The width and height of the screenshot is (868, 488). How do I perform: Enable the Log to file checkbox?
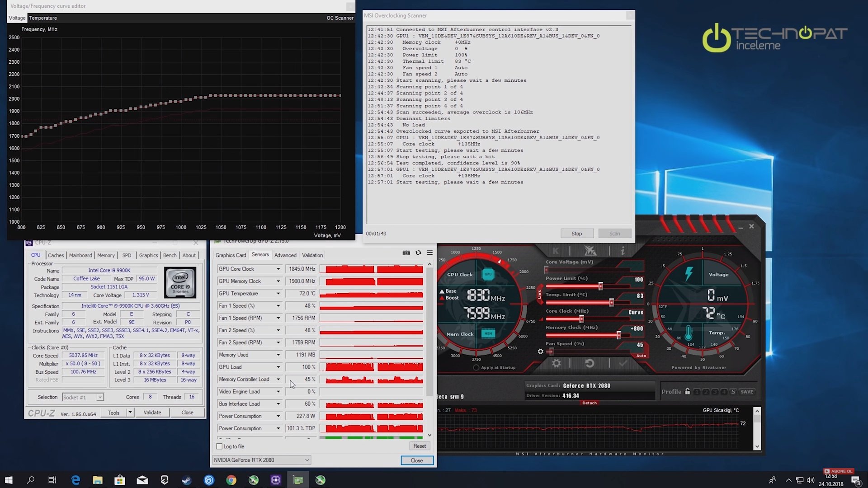[x=220, y=446]
